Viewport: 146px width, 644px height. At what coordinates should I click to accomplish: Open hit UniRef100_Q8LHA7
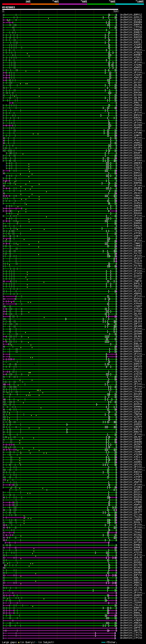pyautogui.click(x=131, y=437)
